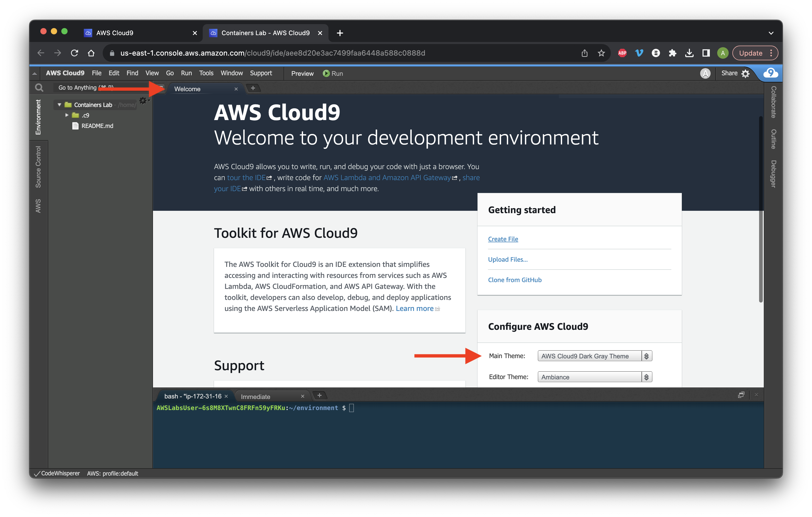The width and height of the screenshot is (812, 517).
Task: Click the user avatar A in IDE toolbar
Action: 705,73
